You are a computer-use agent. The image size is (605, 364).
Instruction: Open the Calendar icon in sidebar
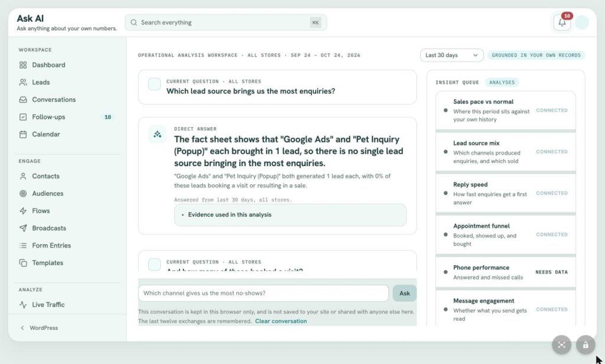click(23, 134)
